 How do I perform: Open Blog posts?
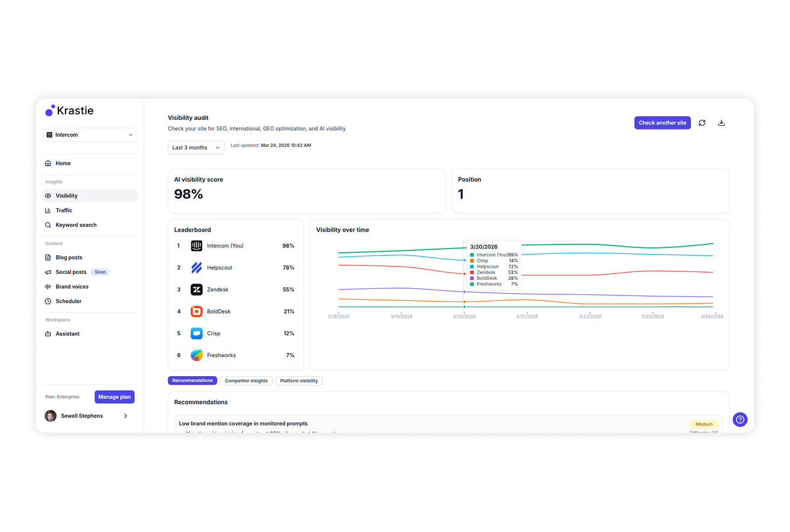[x=90, y=258]
